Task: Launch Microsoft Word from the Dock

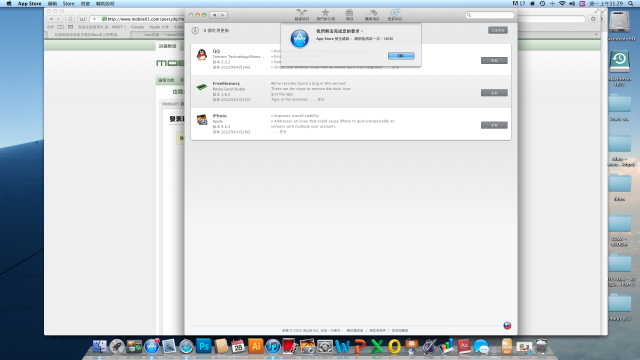Action: 342,347
